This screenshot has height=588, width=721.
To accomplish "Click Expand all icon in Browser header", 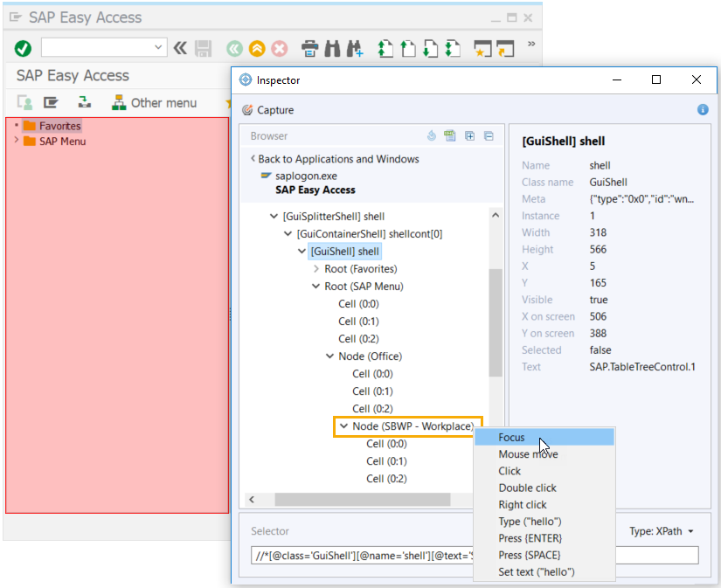I will tap(469, 136).
